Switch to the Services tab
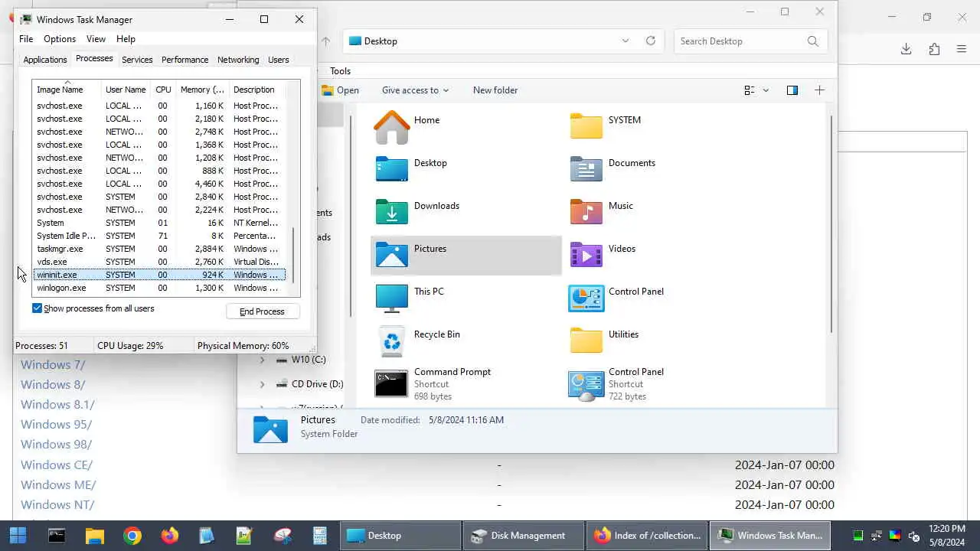This screenshot has width=980, height=551. pos(137,60)
